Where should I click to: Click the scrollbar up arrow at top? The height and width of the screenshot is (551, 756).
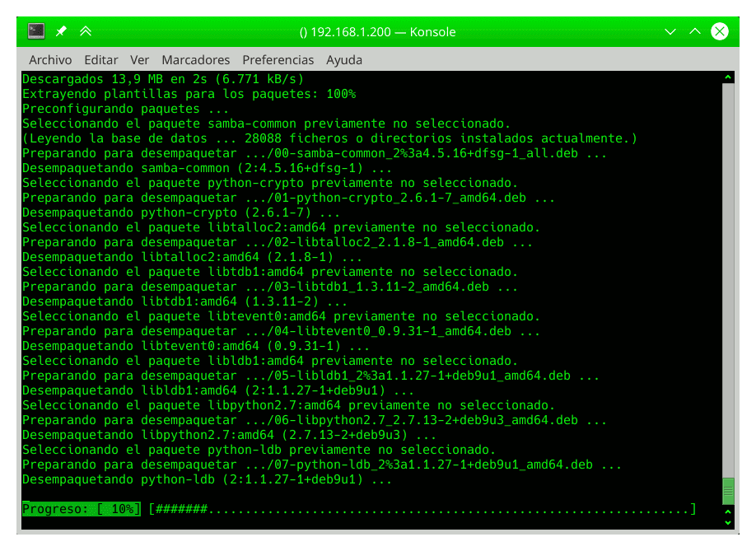(728, 77)
